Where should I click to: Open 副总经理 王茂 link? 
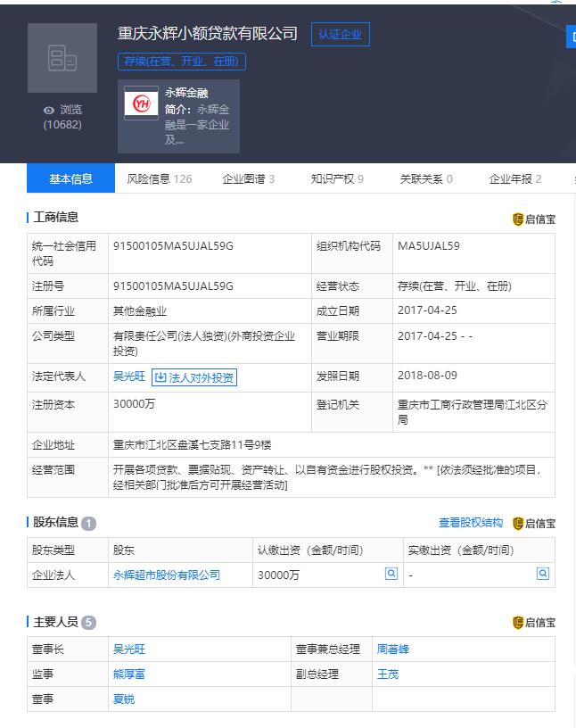point(388,674)
